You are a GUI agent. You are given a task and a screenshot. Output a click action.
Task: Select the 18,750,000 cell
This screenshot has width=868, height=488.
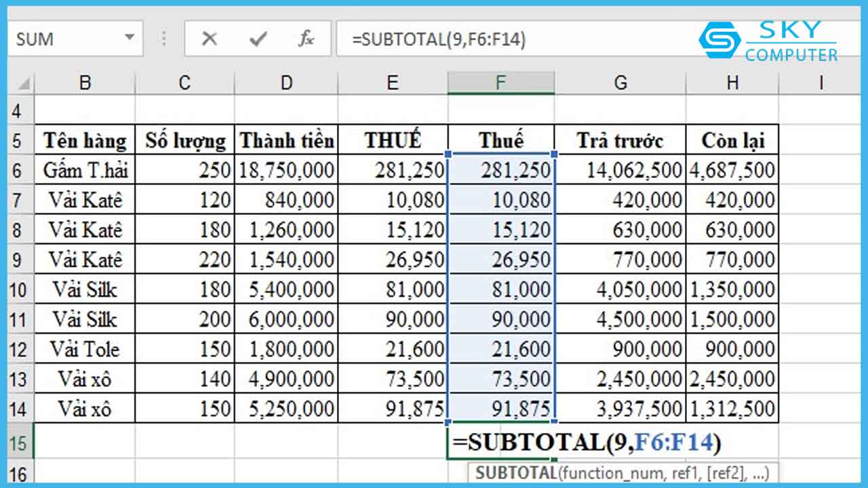click(286, 169)
